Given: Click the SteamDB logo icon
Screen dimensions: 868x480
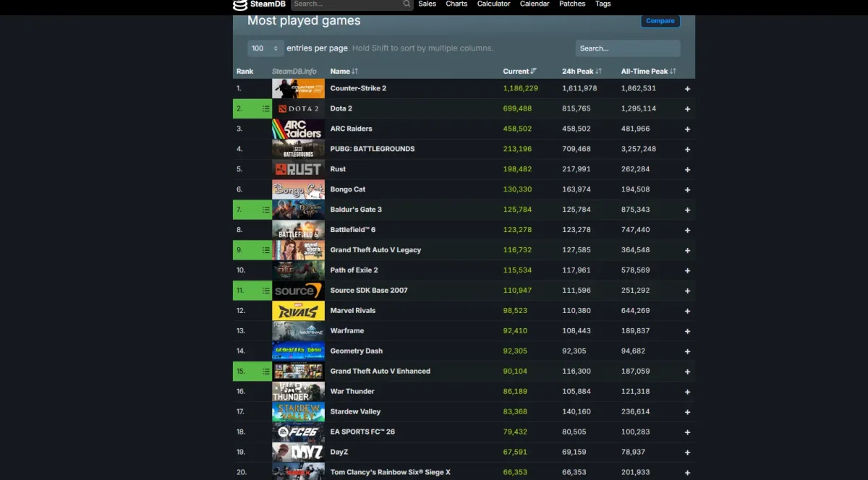Looking at the screenshot, I should (x=241, y=5).
